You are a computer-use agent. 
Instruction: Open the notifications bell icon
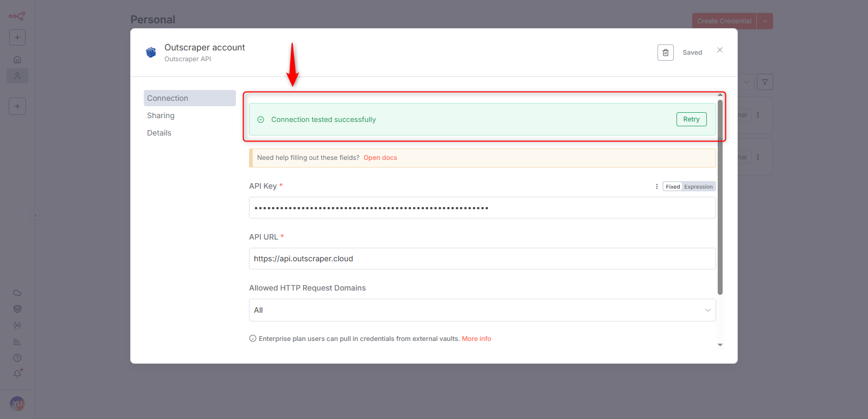click(x=17, y=374)
